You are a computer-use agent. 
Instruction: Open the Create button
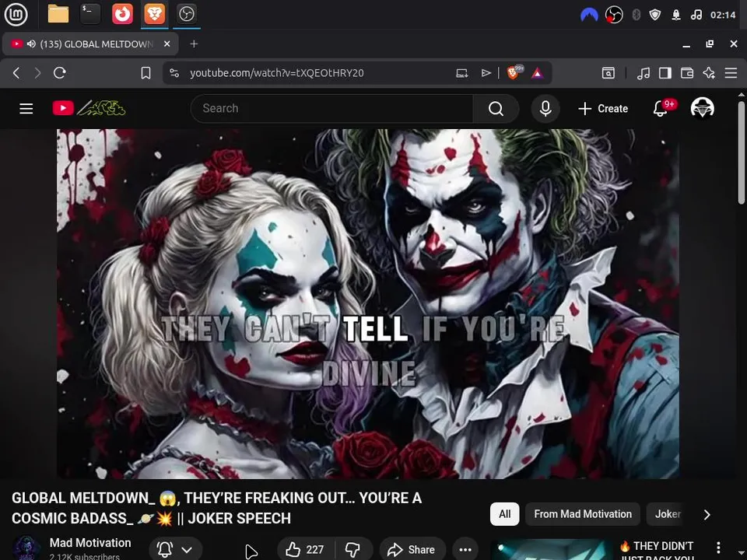coord(602,109)
